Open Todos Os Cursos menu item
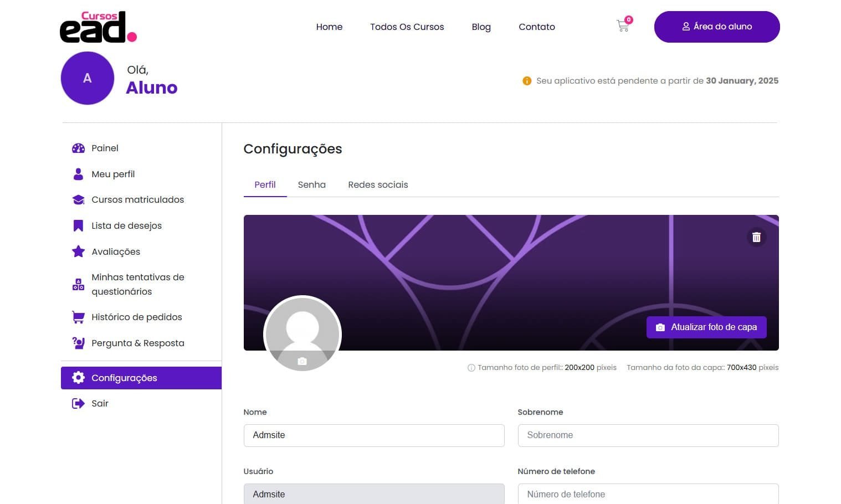 coord(407,27)
